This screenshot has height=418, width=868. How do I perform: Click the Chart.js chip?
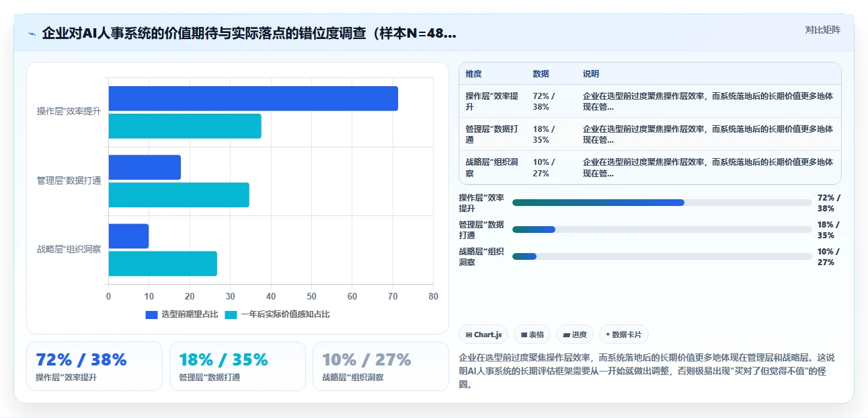coord(483,335)
